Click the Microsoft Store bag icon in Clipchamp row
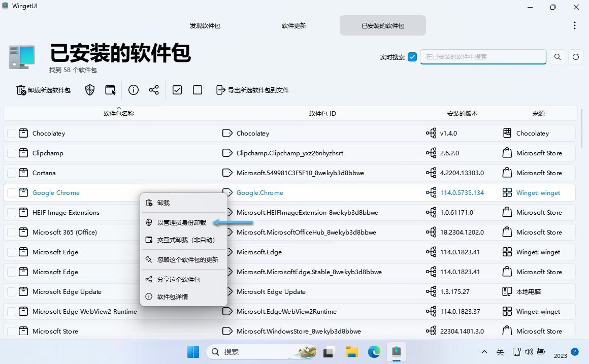Viewport: 589px width, 364px height. point(507,153)
